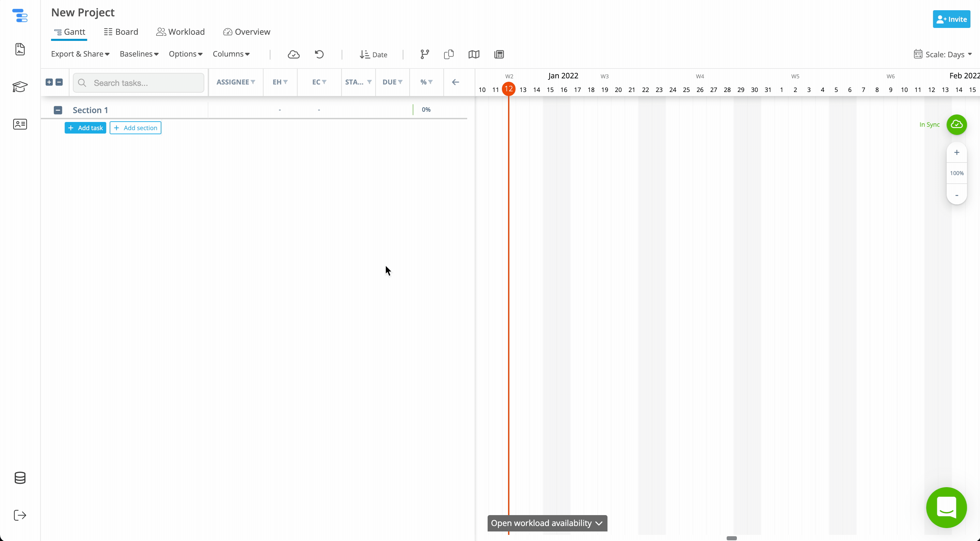Collapse Section 1 with minus toggle
This screenshot has height=541, width=980.
click(58, 110)
